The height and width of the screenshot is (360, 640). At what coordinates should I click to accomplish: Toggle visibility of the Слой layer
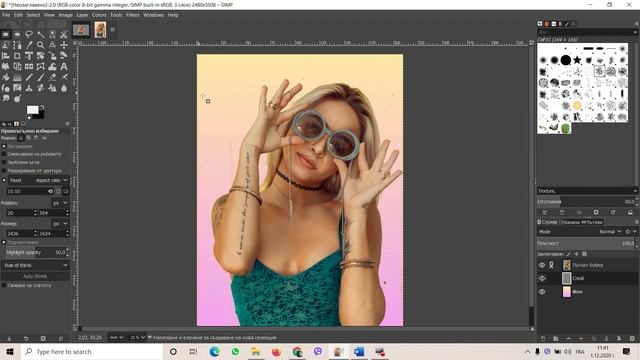tap(542, 278)
